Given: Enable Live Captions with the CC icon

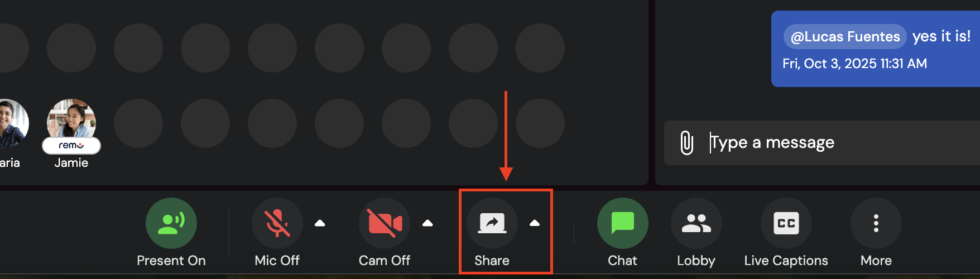Looking at the screenshot, I should coord(786,223).
